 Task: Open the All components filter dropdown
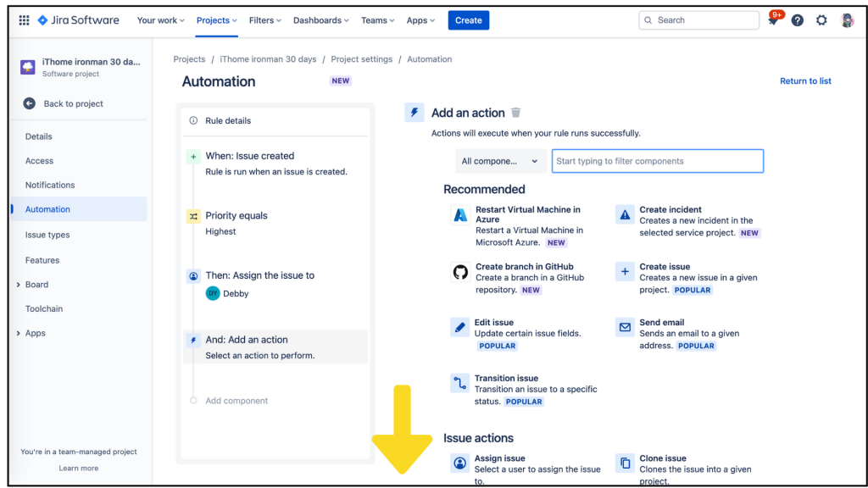[500, 161]
